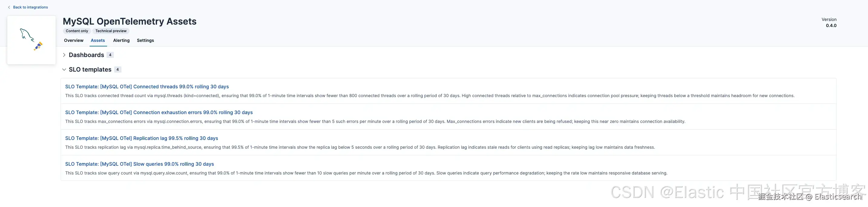Open Connected threads 99.0% SLO template
The image size is (868, 207).
[x=147, y=87]
